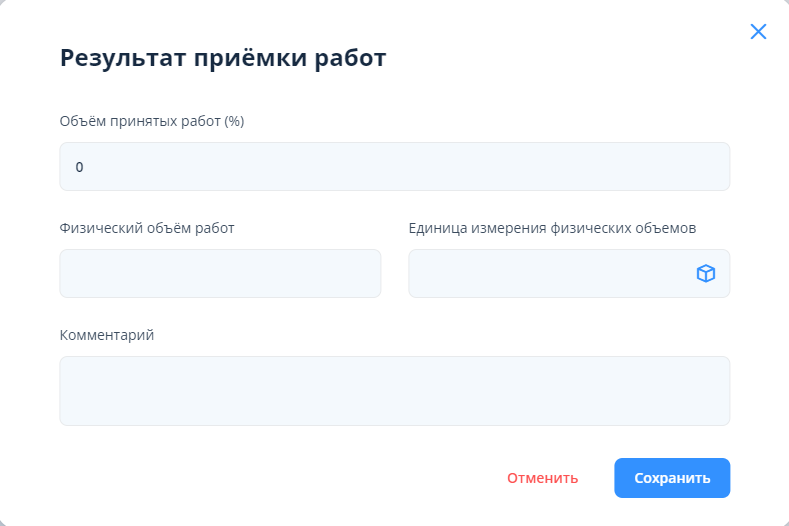This screenshot has height=526, width=789.
Task: Cancel the form via Отменить
Action: (x=542, y=478)
